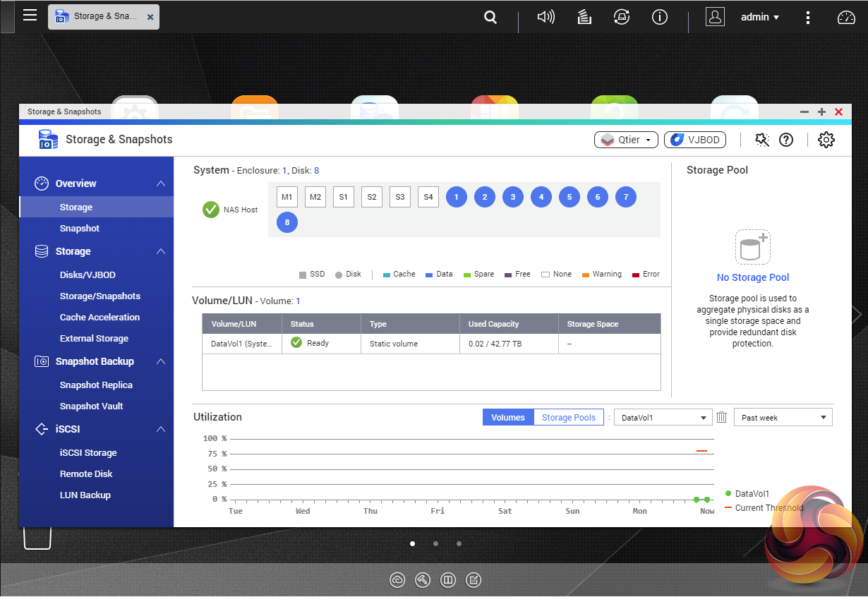The height and width of the screenshot is (597, 868).
Task: Change the Past week time range dropdown
Action: 783,418
